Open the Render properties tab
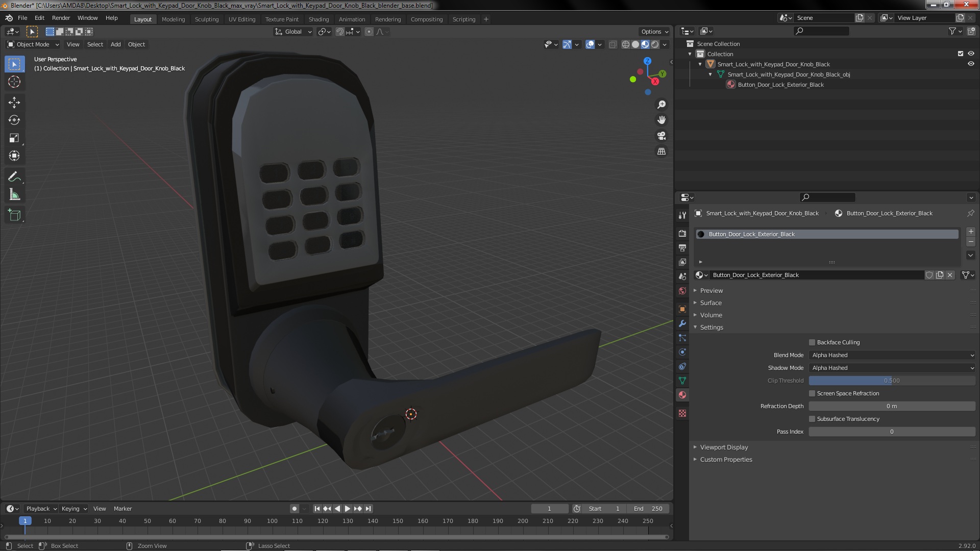 (682, 234)
